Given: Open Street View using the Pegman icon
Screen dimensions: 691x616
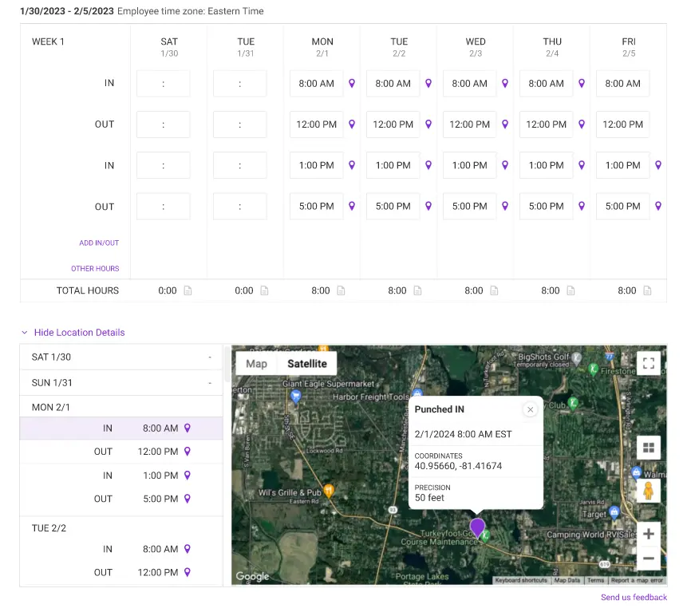Looking at the screenshot, I should click(x=649, y=490).
